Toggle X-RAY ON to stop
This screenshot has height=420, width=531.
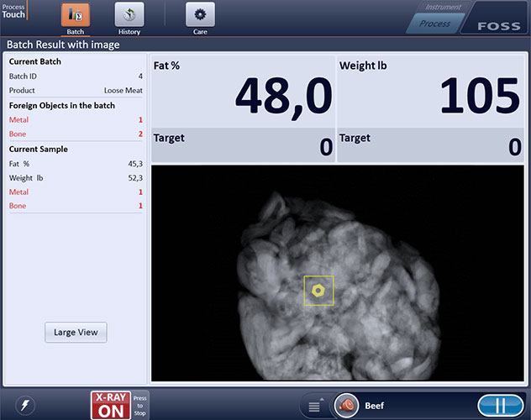pyautogui.click(x=111, y=406)
